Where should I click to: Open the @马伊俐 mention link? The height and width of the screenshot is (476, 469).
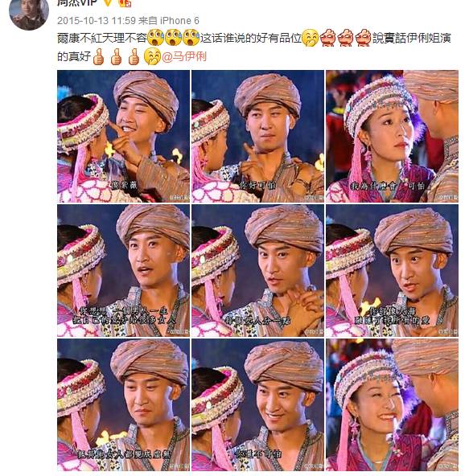[184, 57]
